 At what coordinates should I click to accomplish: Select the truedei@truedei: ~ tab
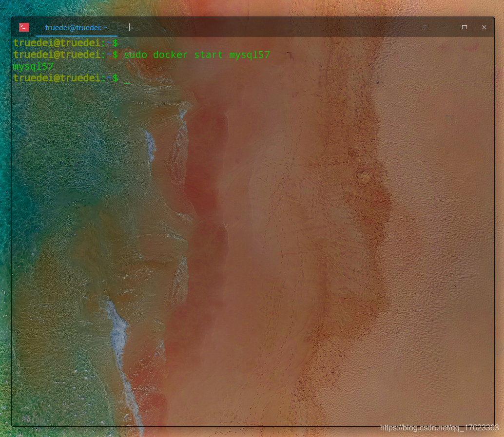point(76,28)
